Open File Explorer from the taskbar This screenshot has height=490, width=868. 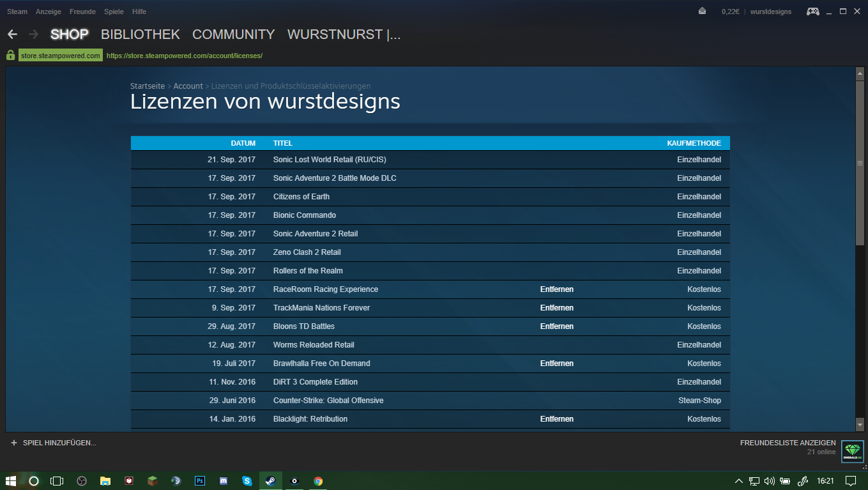(105, 480)
